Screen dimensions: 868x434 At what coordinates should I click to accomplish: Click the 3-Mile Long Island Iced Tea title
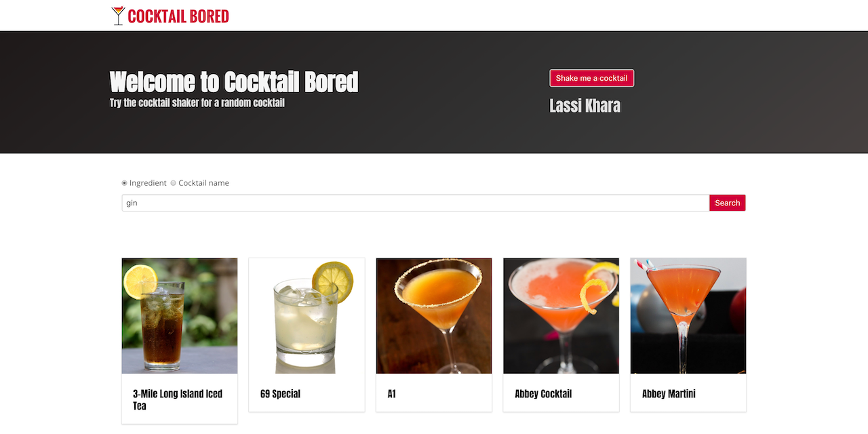coord(178,399)
